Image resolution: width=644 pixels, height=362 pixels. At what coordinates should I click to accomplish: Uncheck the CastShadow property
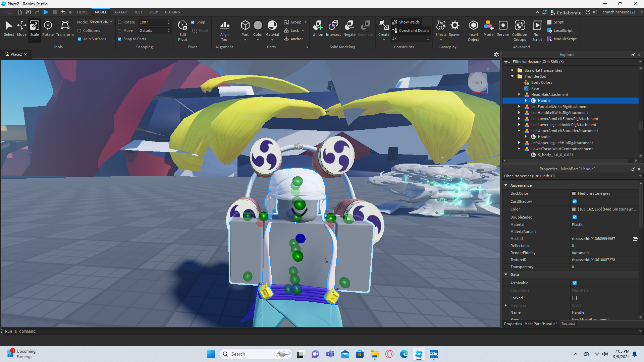tap(575, 201)
